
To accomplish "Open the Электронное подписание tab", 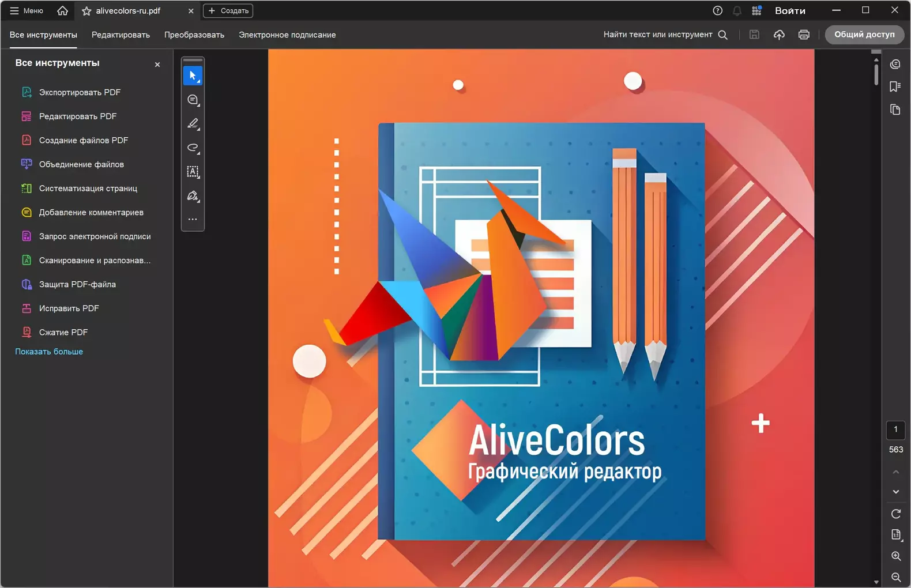I will point(287,35).
